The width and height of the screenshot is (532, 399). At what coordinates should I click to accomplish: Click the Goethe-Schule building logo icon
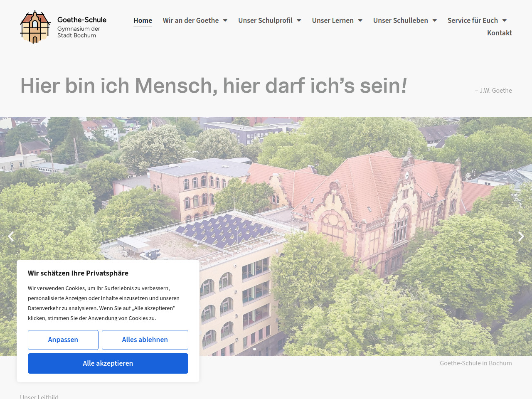click(35, 27)
